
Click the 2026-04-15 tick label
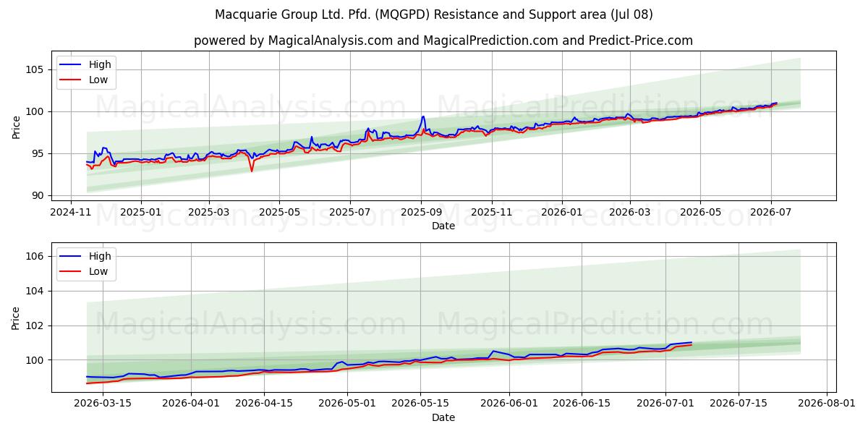(265, 404)
